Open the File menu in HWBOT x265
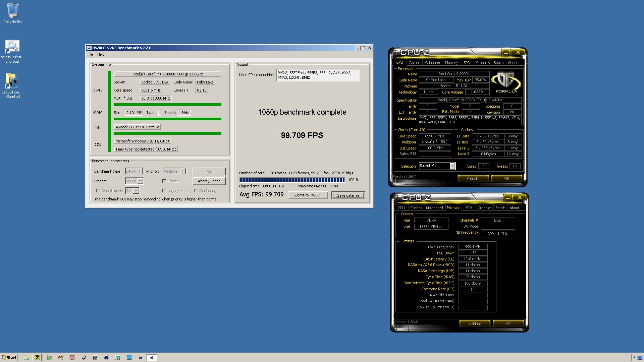This screenshot has height=362, width=644. tap(90, 54)
